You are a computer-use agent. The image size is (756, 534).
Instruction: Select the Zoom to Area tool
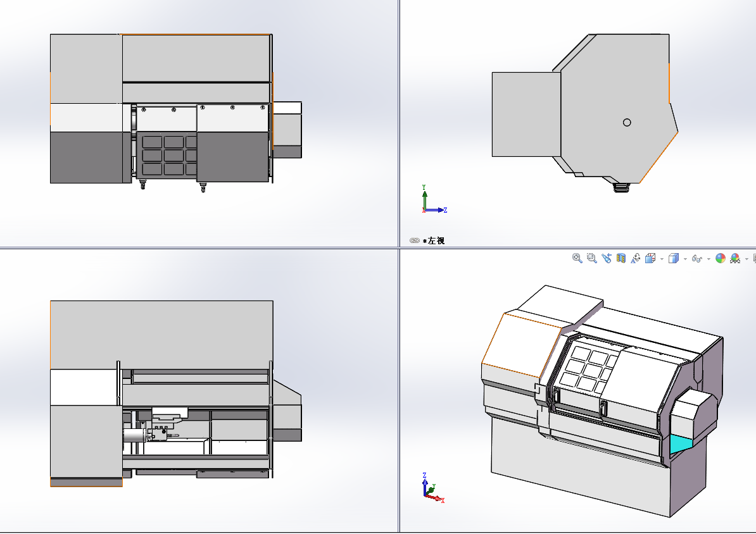(591, 258)
